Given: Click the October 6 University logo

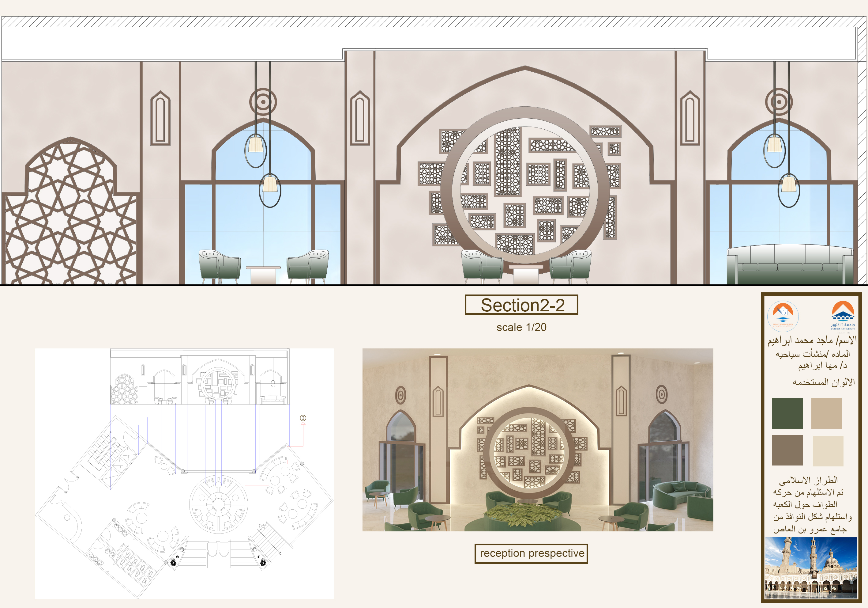Looking at the screenshot, I should pyautogui.click(x=843, y=315).
